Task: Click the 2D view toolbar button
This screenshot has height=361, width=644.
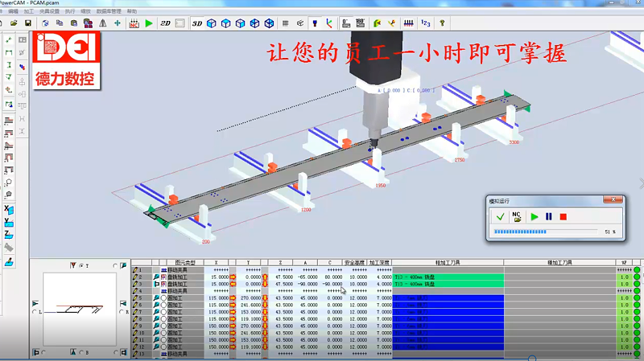Action: point(165,23)
